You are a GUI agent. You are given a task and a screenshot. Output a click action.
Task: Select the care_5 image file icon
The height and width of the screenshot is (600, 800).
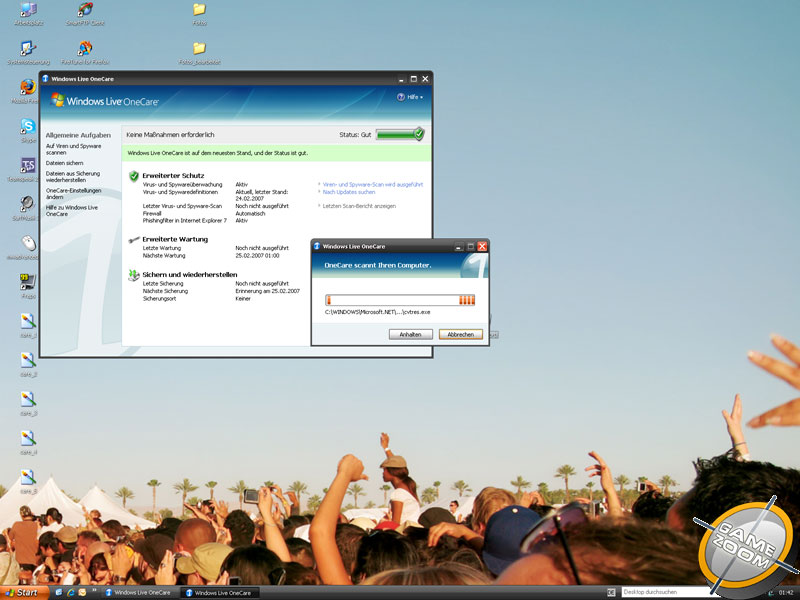(28, 481)
